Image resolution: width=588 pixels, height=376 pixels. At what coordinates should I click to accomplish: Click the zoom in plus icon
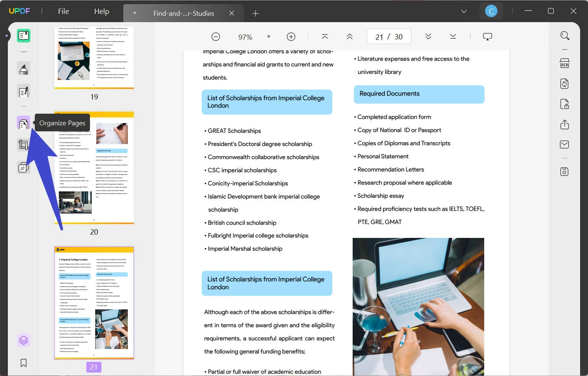point(291,37)
